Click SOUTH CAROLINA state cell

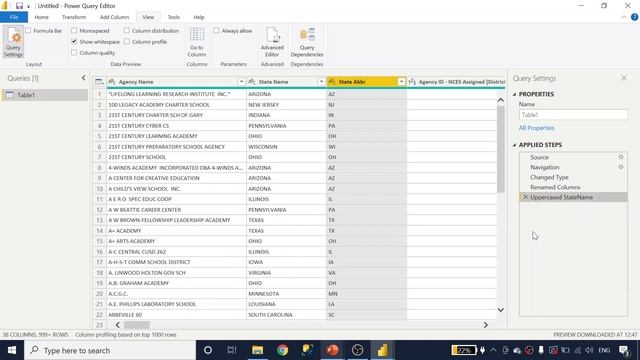[x=286, y=315]
